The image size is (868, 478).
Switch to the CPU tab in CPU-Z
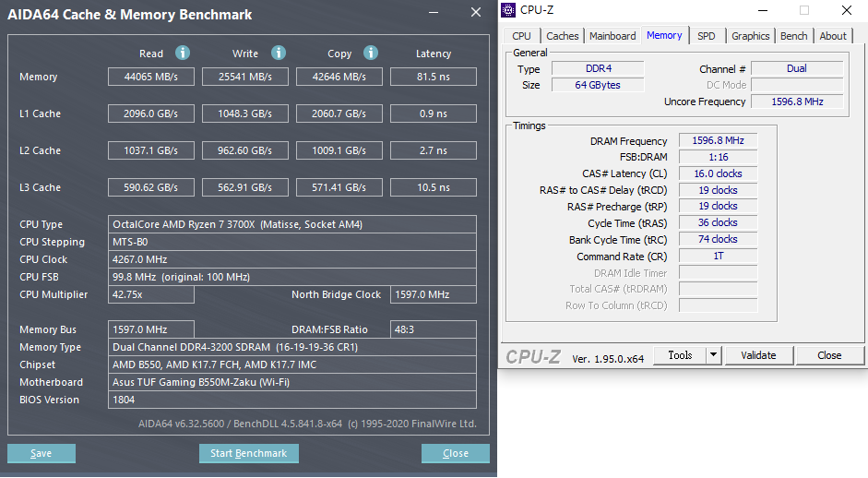pos(521,36)
